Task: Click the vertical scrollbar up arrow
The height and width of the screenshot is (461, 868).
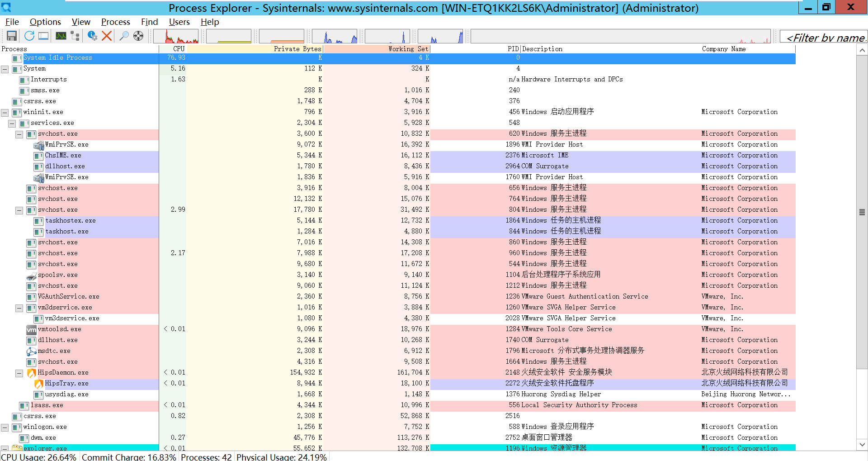Action: pos(862,51)
